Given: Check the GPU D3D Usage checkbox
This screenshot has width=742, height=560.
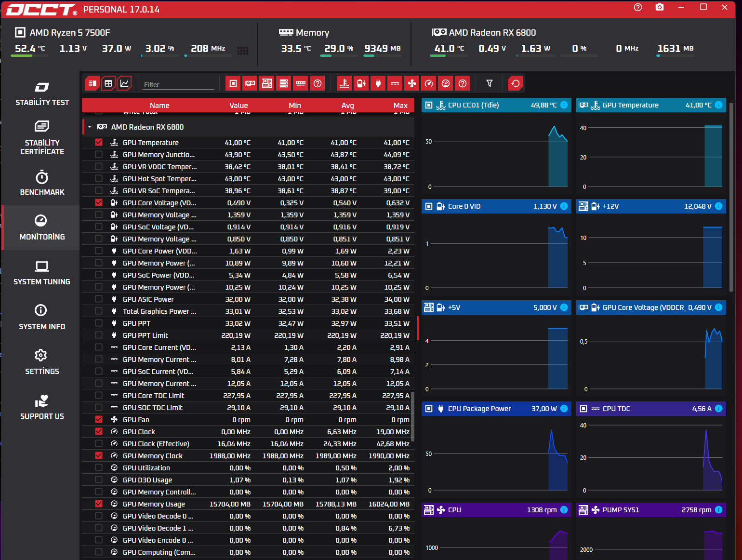Looking at the screenshot, I should pyautogui.click(x=99, y=480).
